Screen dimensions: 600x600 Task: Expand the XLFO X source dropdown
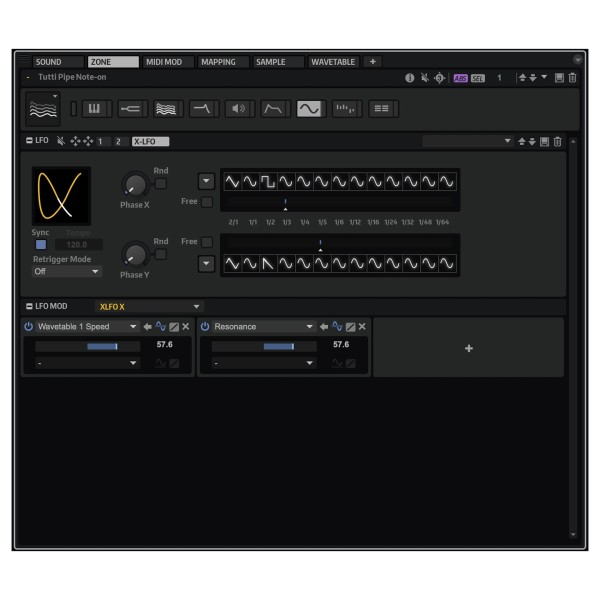tap(149, 307)
